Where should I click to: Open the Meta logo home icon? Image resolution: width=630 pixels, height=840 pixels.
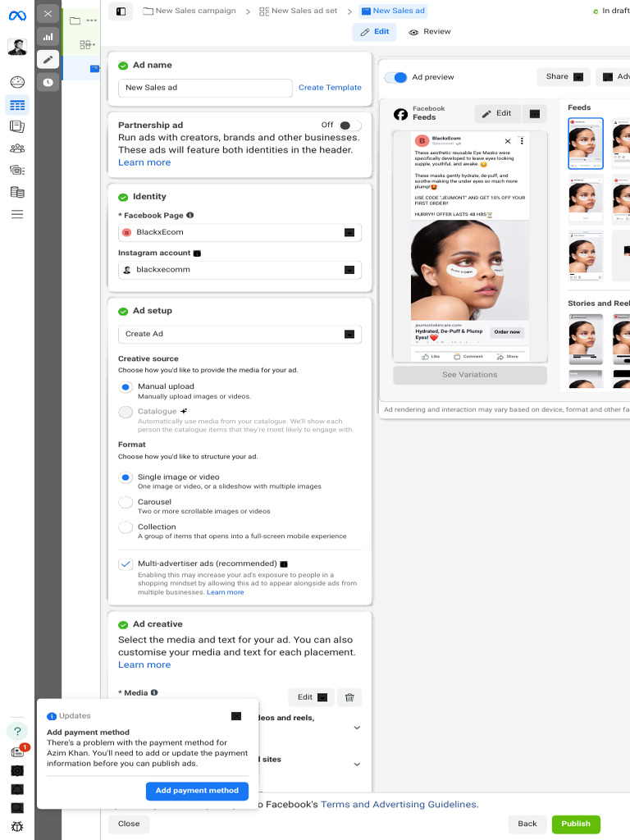(17, 16)
